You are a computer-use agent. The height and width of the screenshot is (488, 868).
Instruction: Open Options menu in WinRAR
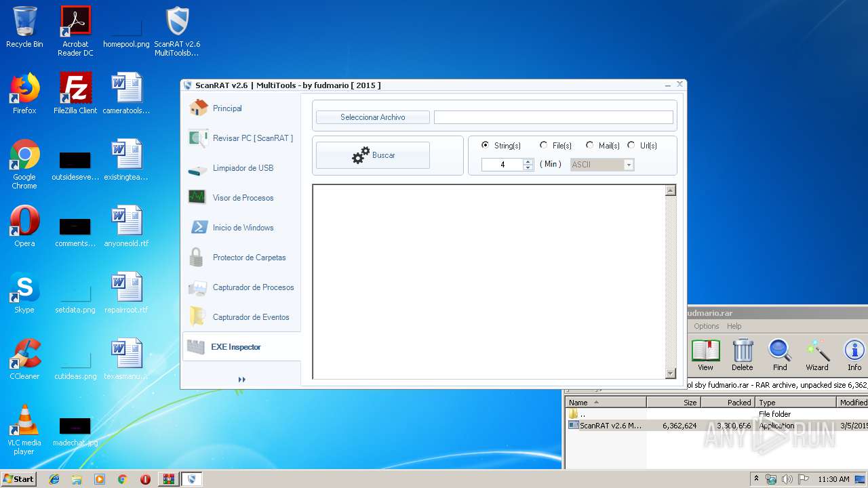[x=706, y=326]
